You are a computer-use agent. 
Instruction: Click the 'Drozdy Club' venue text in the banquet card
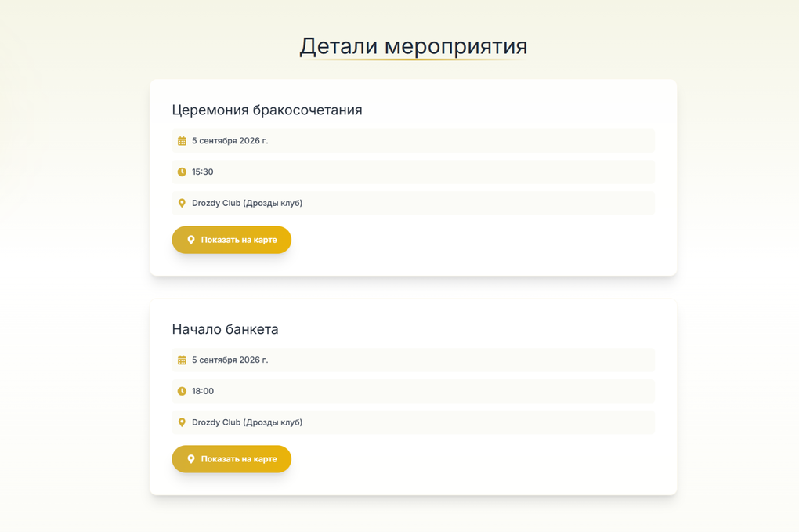pos(247,422)
